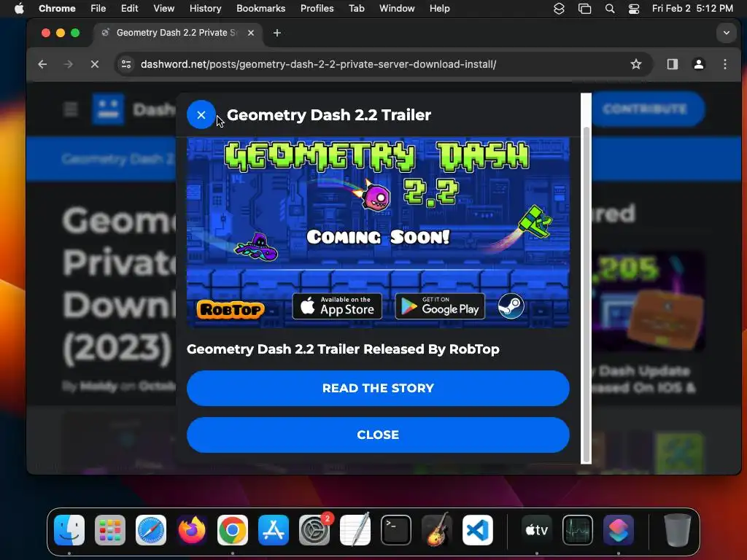Open the Edit menu
747x560 pixels.
coord(129,9)
